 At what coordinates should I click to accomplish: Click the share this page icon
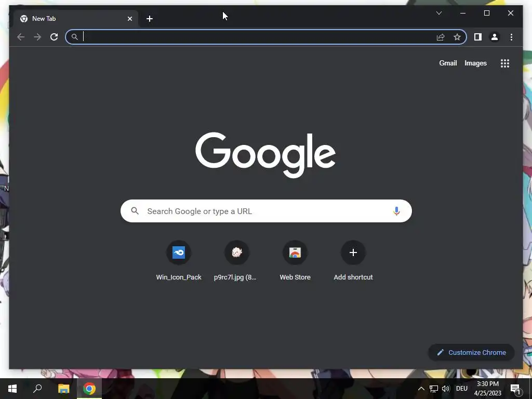441,37
